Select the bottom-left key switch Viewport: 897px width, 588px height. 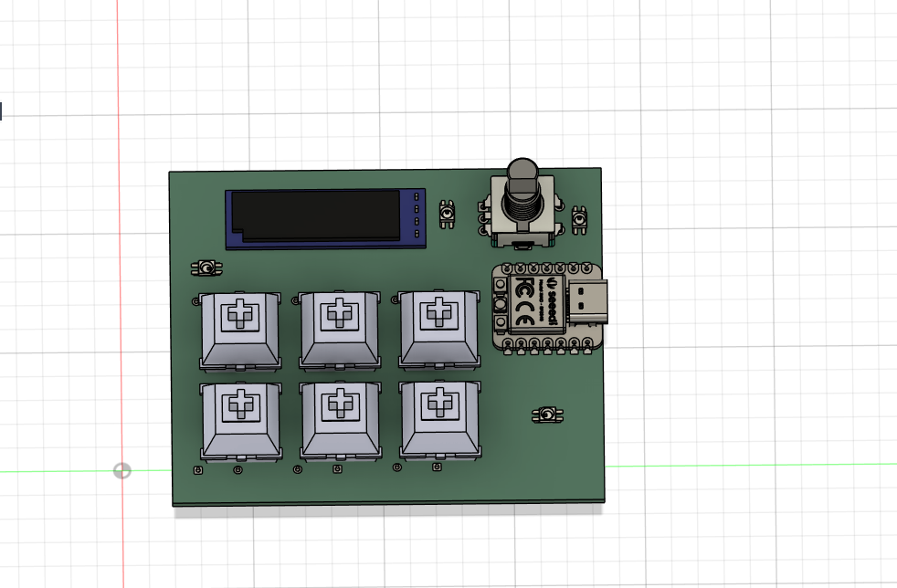(x=241, y=422)
